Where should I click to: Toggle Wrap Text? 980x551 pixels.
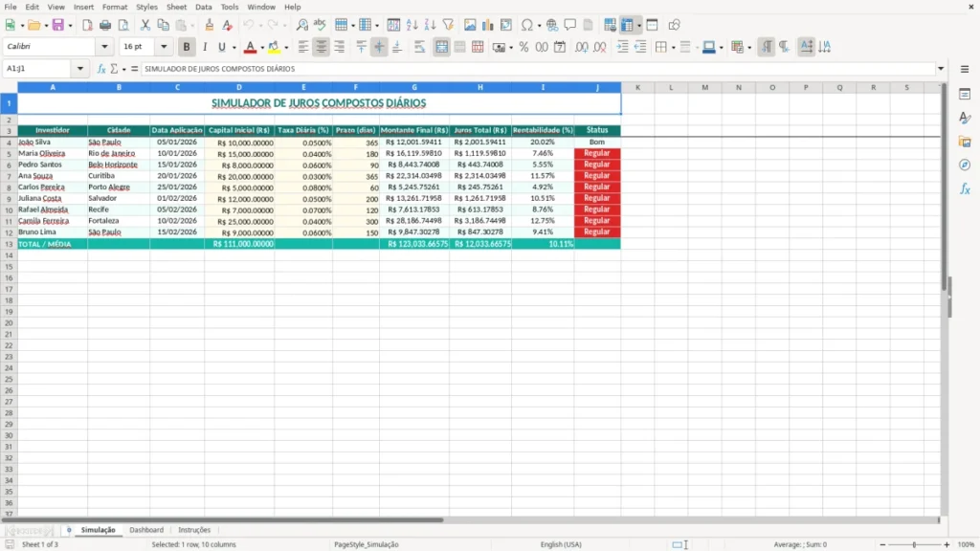point(419,47)
